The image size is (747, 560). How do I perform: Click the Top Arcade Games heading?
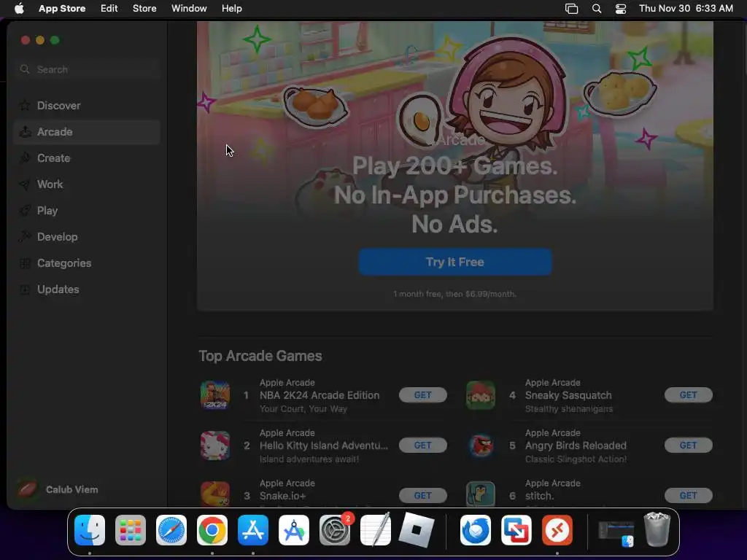tap(260, 356)
